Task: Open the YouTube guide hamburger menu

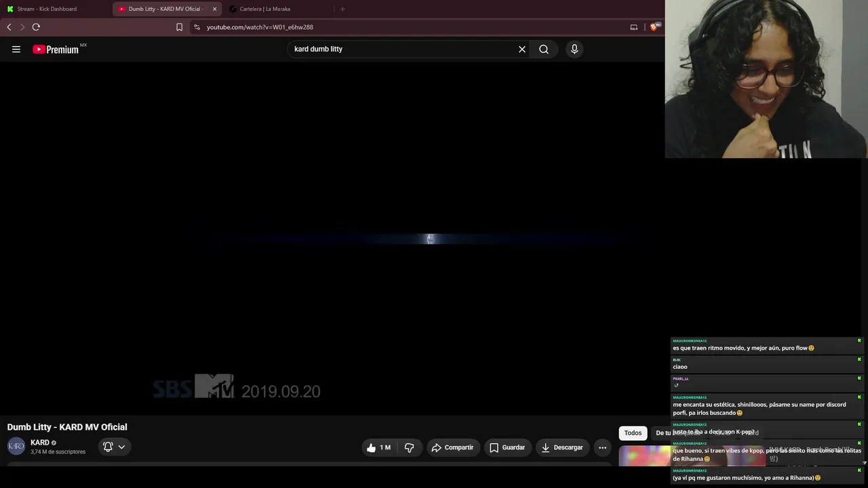Action: [16, 49]
